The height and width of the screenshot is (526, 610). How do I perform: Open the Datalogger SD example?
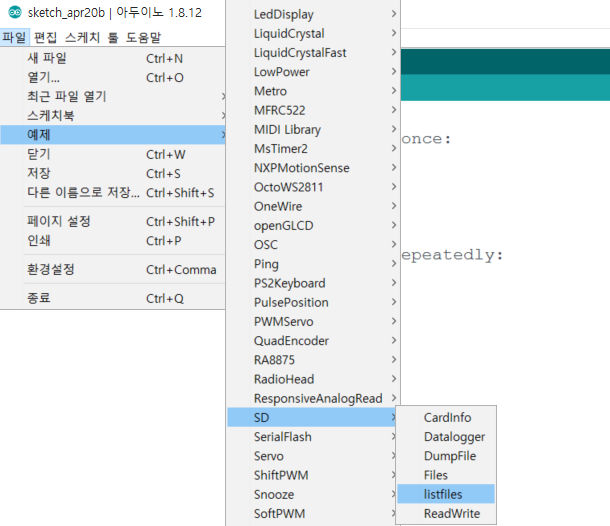click(446, 437)
